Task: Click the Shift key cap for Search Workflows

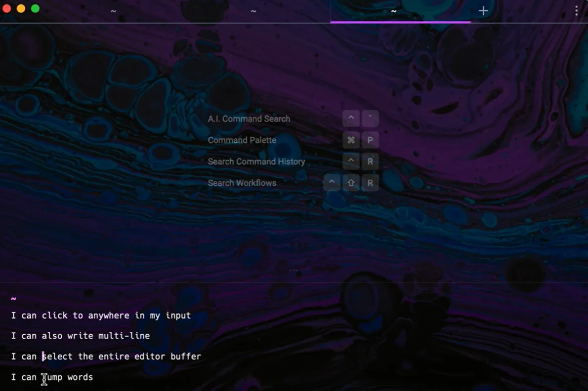Action: pyautogui.click(x=351, y=183)
